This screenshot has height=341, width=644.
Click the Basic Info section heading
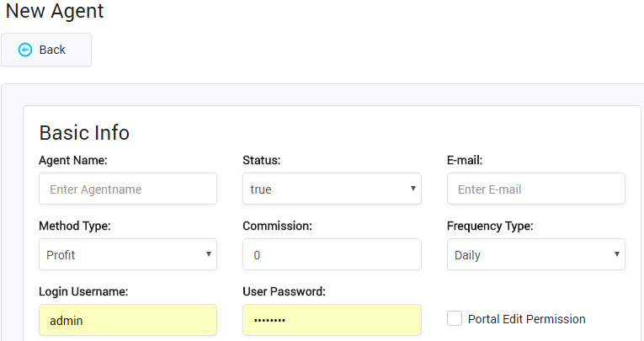click(x=84, y=132)
